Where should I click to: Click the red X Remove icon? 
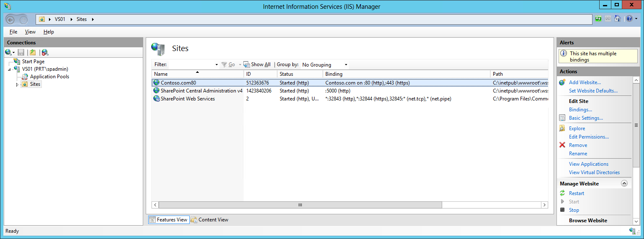562,145
